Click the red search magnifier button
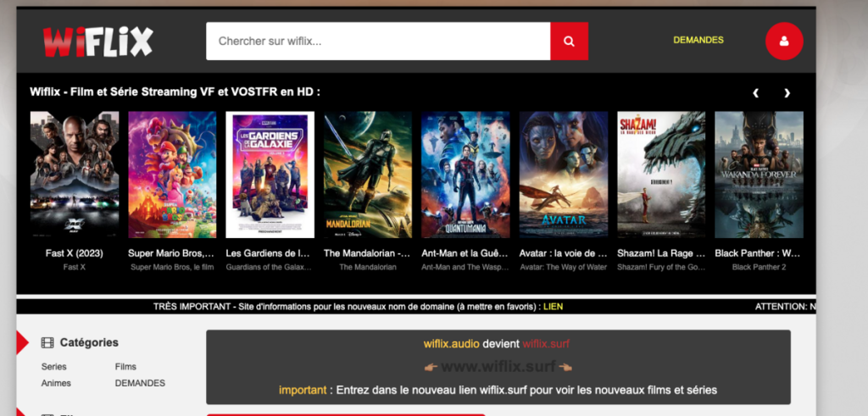The width and height of the screenshot is (868, 416). coord(569,41)
